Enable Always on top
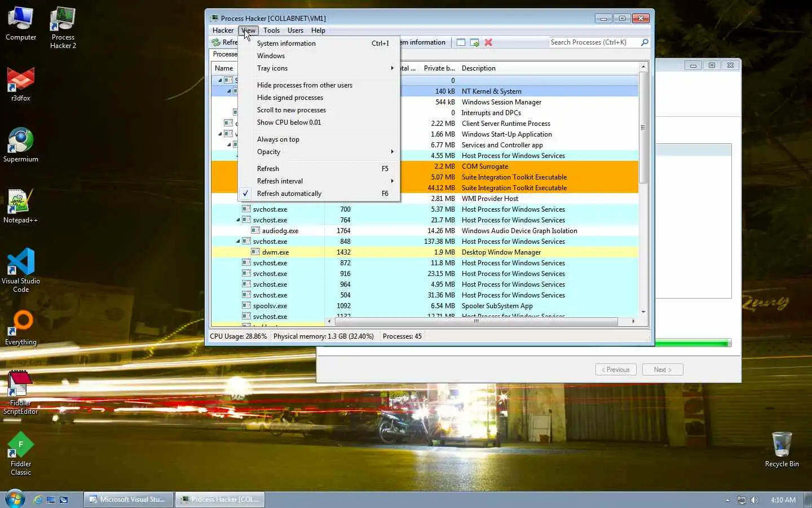 pos(319,139)
